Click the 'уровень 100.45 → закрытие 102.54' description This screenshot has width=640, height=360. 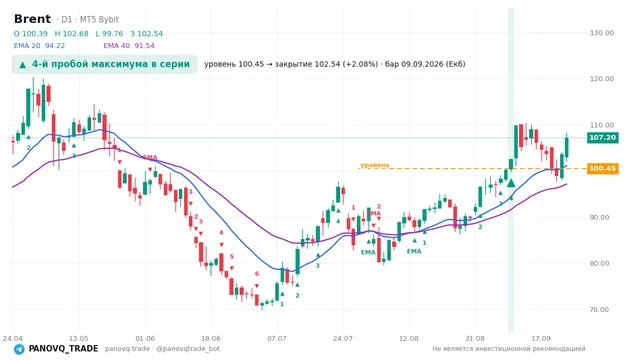335,64
